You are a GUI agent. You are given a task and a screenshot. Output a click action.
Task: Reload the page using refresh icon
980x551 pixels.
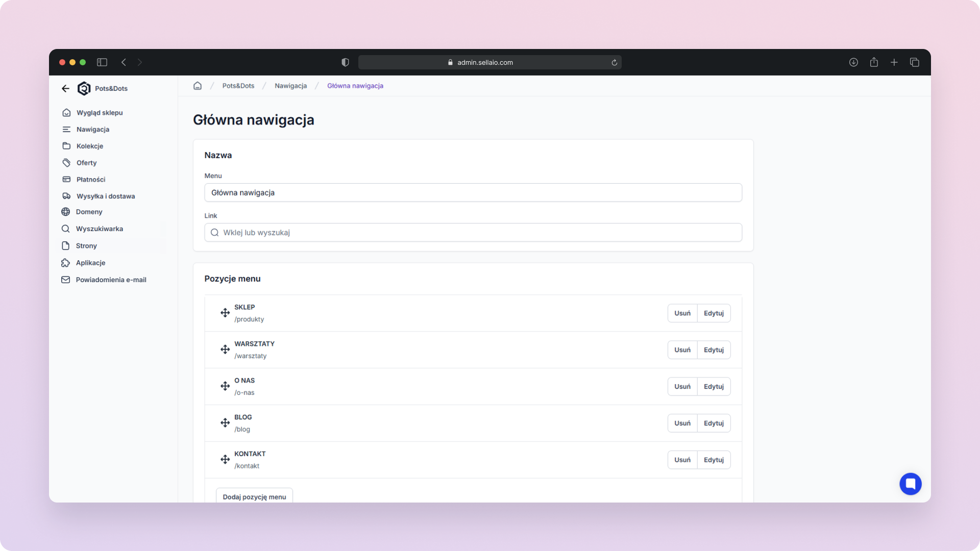click(x=614, y=62)
